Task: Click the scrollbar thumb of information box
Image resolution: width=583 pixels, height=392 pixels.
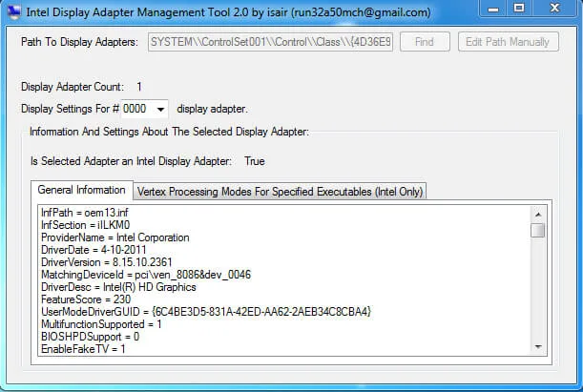Action: point(537,230)
